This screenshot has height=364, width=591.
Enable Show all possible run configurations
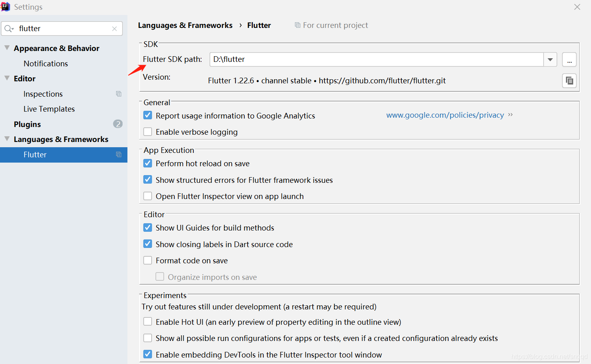148,338
